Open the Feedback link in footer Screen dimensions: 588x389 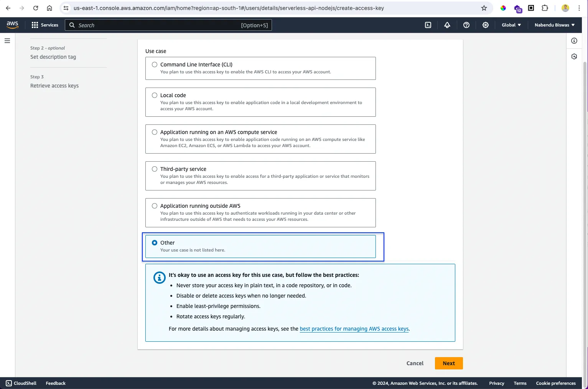point(56,383)
